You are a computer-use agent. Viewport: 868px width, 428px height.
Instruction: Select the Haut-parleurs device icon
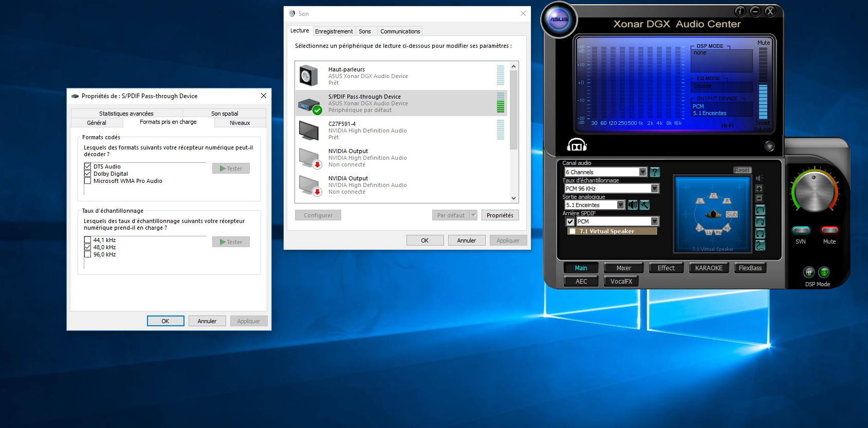pos(309,76)
